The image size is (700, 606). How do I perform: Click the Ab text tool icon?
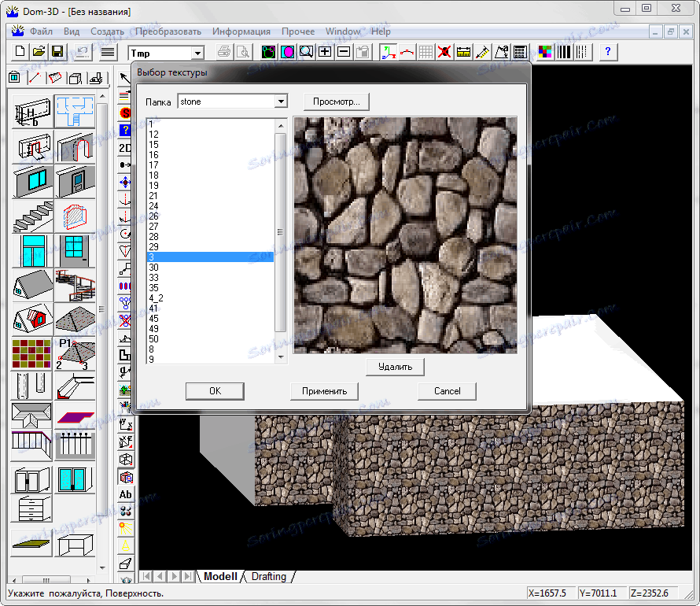pyautogui.click(x=125, y=494)
